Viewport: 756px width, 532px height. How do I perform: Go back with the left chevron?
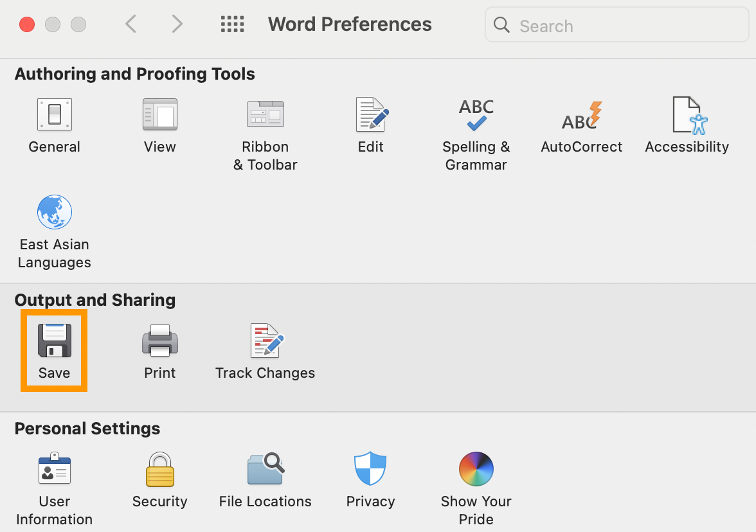131,24
